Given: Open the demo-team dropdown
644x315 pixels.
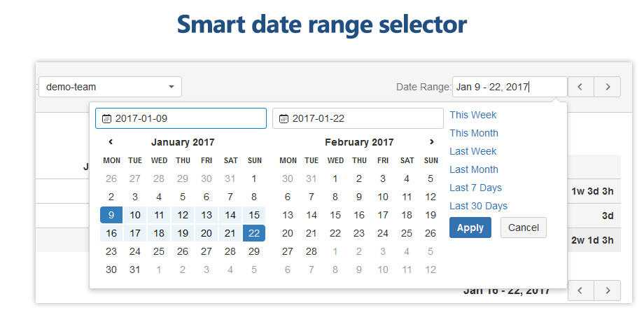Looking at the screenshot, I should (110, 87).
